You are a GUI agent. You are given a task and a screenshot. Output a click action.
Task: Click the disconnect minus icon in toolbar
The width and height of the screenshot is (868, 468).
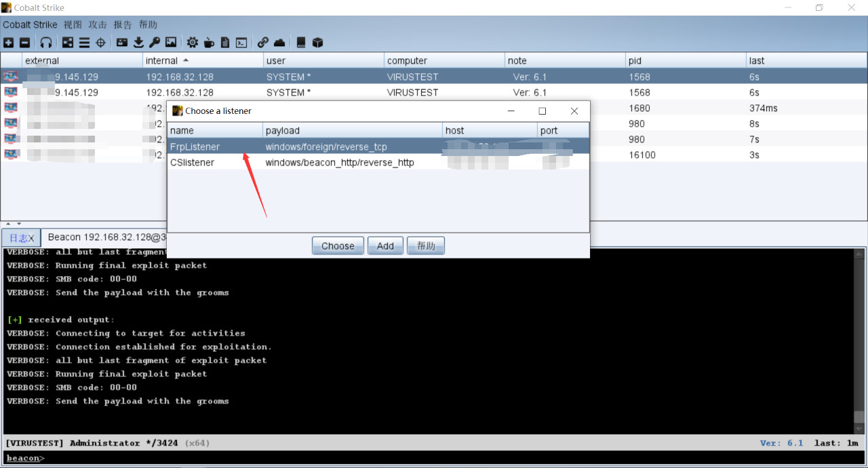24,42
